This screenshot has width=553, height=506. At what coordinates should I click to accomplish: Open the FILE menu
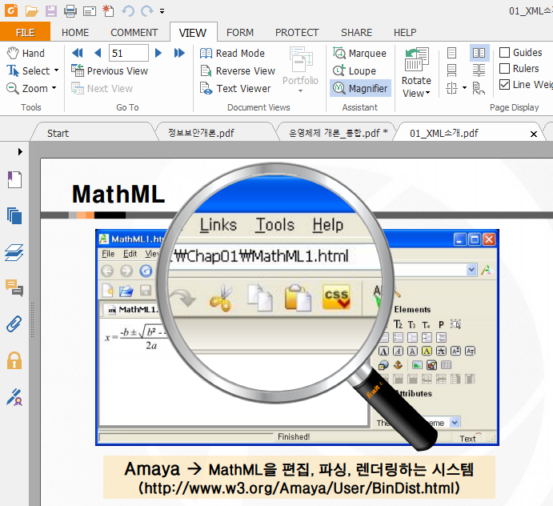25,32
